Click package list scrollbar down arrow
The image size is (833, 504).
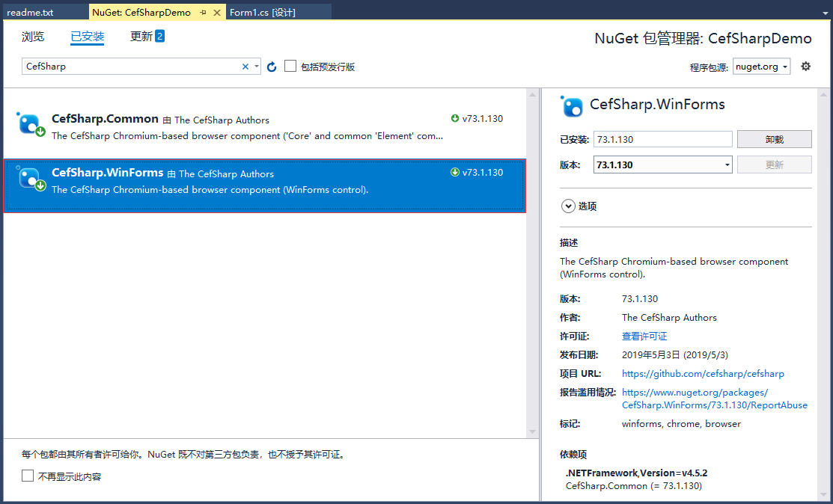point(532,431)
